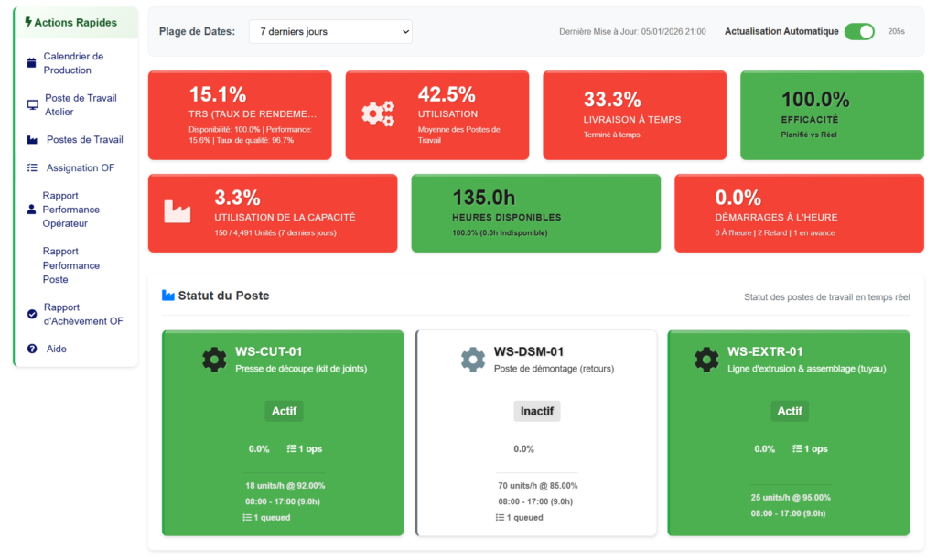
Task: Select the lightning bolt in Actions Rapides
Action: pos(27,22)
